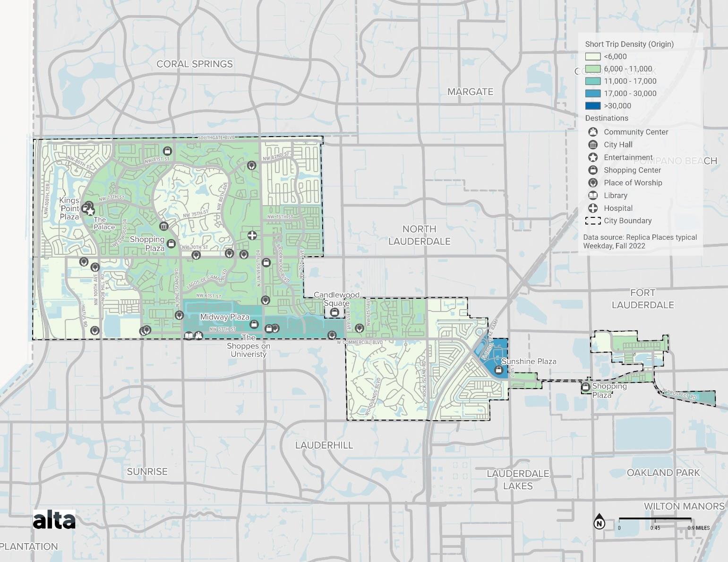Viewport: 728px width, 562px height.
Task: Click the City Boundary dashed symbol in legend
Action: [x=593, y=221]
